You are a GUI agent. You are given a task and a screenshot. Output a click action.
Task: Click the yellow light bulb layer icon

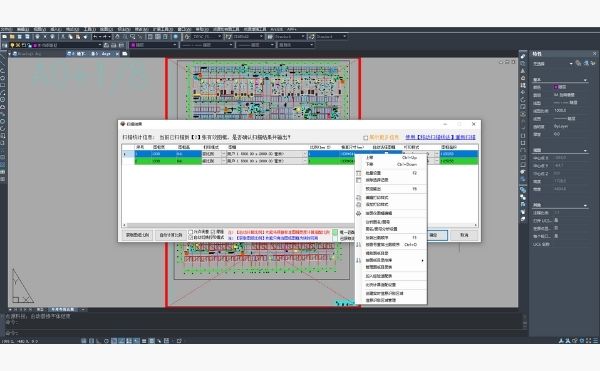pos(12,45)
